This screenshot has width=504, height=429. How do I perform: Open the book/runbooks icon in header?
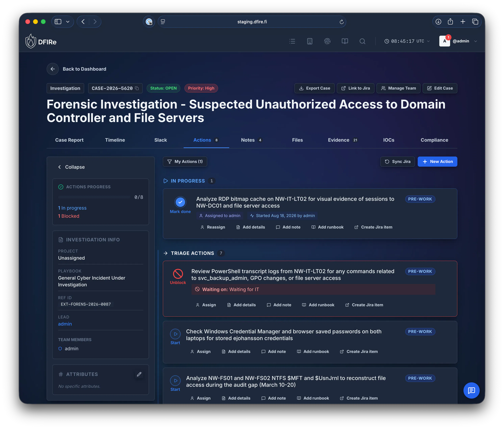coord(345,41)
